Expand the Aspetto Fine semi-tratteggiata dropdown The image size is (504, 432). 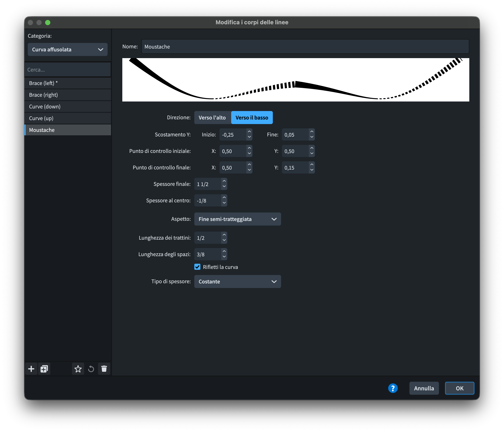coord(237,219)
